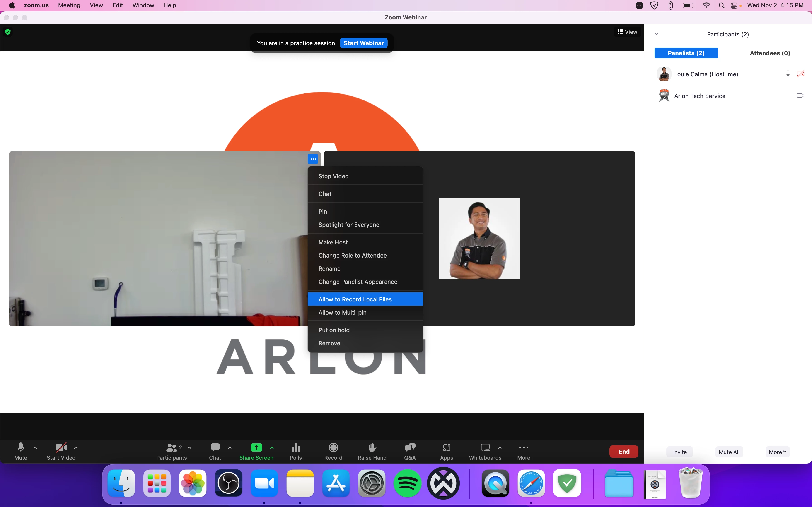Viewport: 812px width, 507px height.
Task: Open the More dropdown in participants panel
Action: pos(777,452)
